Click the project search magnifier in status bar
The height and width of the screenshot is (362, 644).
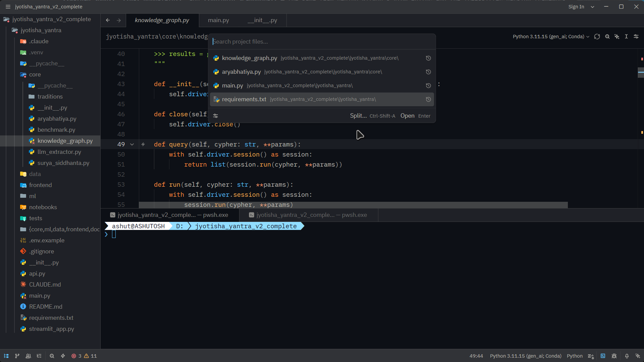pyautogui.click(x=52, y=356)
